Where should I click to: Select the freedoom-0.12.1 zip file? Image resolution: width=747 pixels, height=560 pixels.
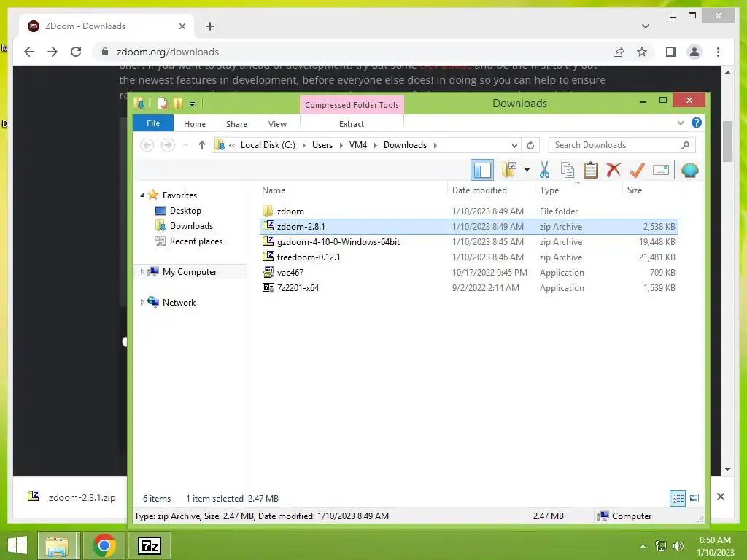pos(469,257)
